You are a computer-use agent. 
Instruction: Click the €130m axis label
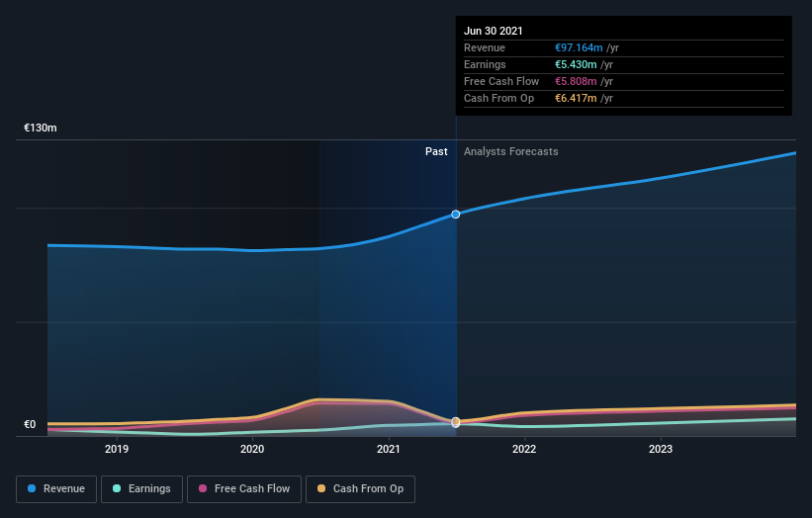41,128
